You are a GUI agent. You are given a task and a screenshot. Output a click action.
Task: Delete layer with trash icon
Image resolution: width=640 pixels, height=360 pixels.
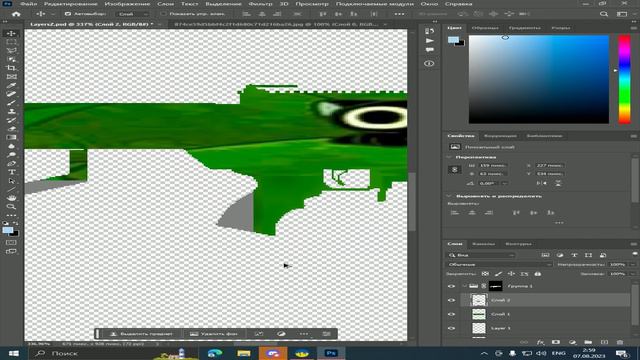coord(620,342)
